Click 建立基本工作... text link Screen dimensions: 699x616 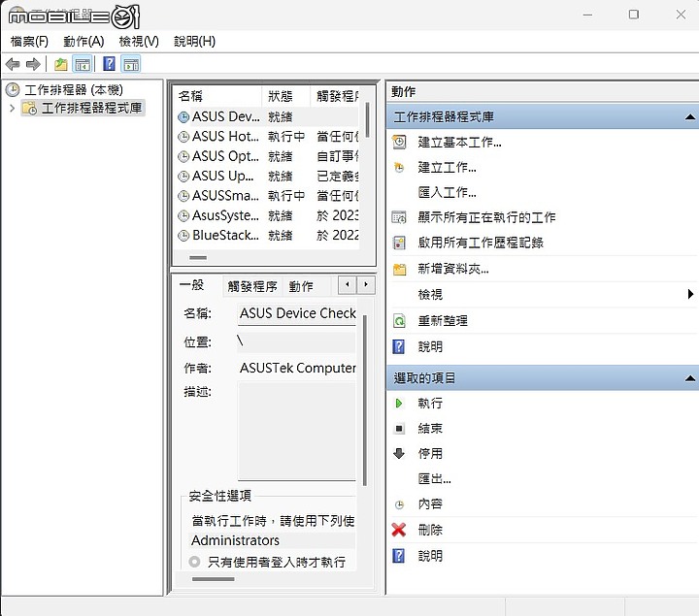(459, 142)
